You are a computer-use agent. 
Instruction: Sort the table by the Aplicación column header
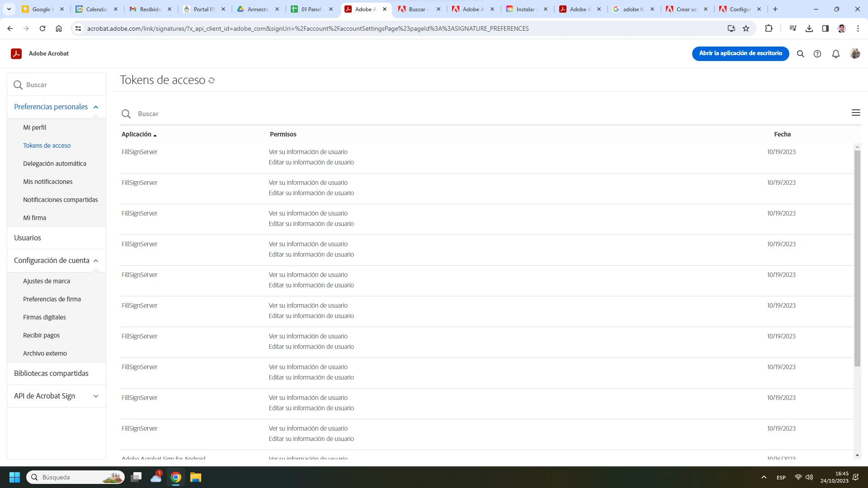pyautogui.click(x=137, y=134)
